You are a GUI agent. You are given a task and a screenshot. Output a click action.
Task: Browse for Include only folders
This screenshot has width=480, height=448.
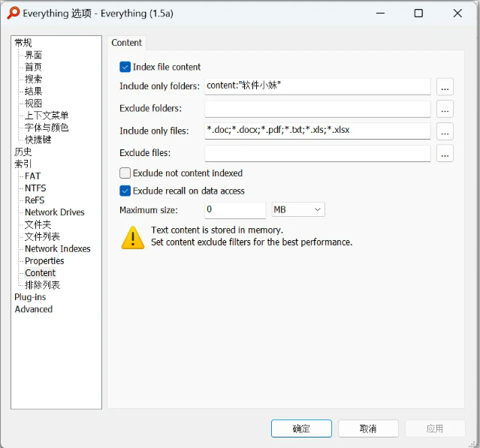[x=445, y=87]
